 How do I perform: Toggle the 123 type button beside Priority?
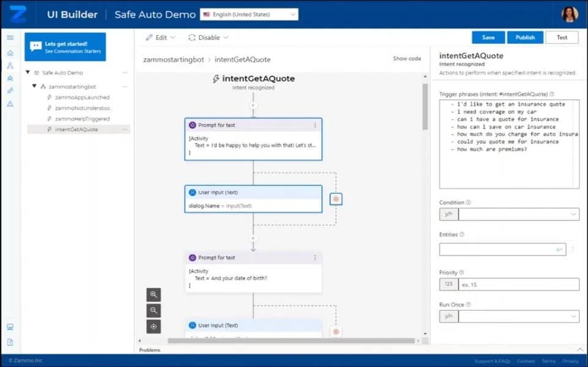[448, 284]
